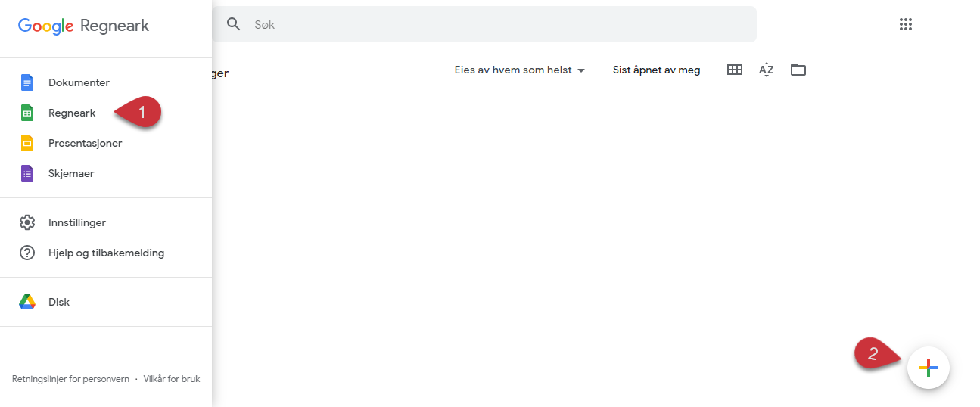Open AZ sort options
980x407 pixels.
point(767,70)
